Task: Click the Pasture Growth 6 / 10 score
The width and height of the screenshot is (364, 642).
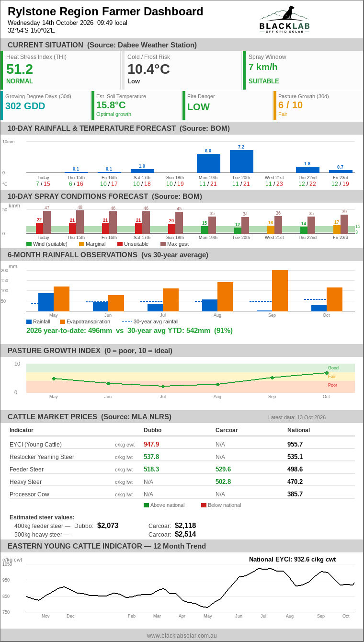Action: [x=290, y=105]
